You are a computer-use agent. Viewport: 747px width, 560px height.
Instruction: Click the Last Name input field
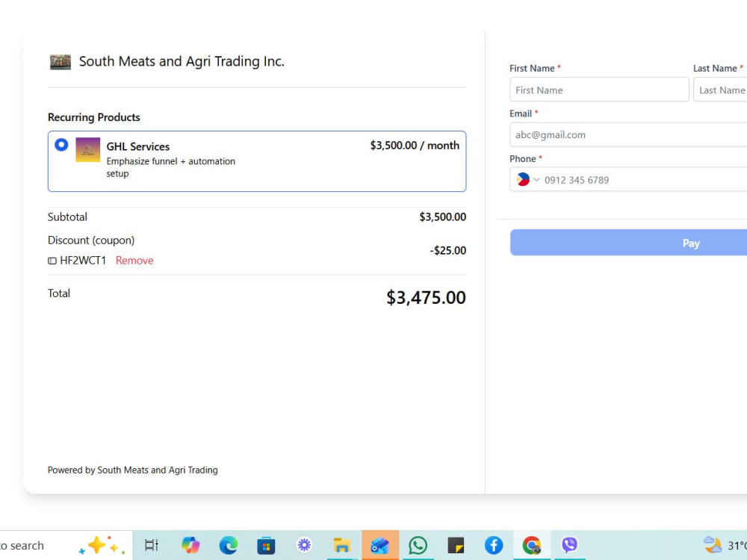[720, 90]
